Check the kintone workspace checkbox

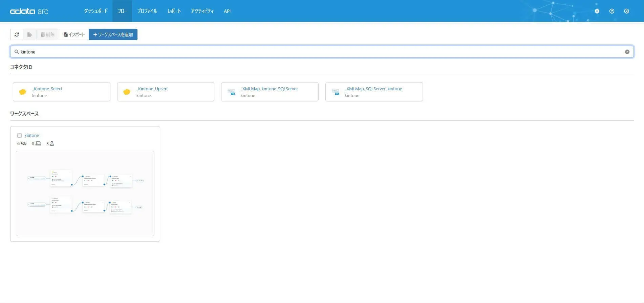[x=19, y=135]
